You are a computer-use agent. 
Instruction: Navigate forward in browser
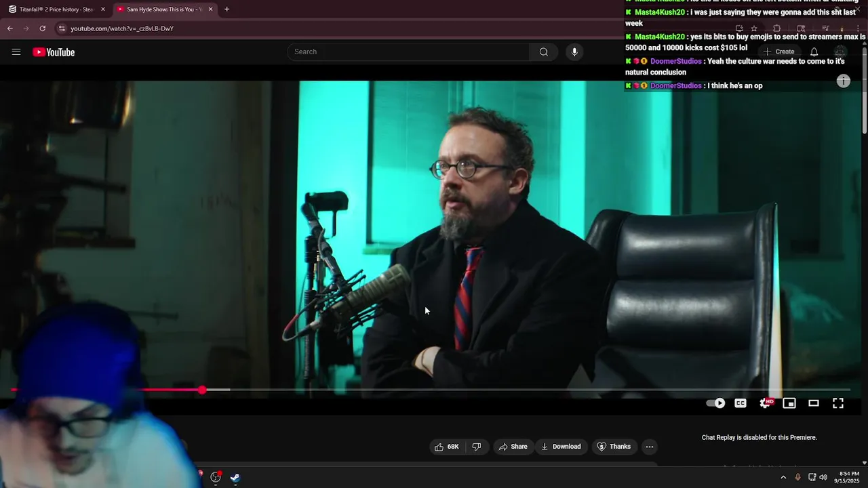click(x=26, y=28)
